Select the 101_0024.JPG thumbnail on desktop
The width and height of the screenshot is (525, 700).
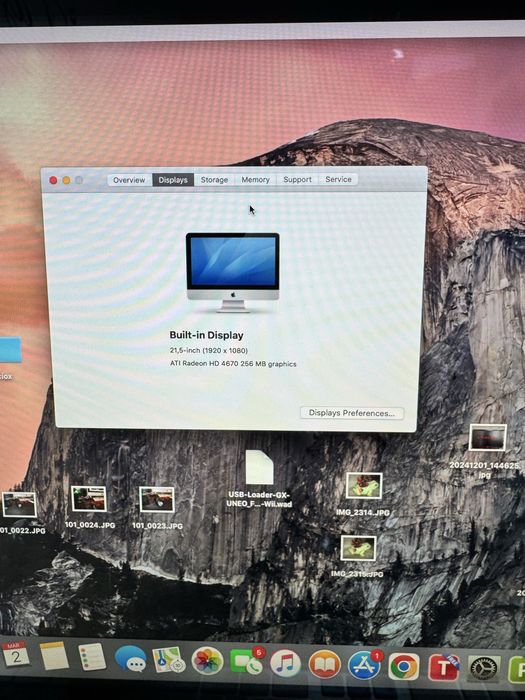(89, 499)
